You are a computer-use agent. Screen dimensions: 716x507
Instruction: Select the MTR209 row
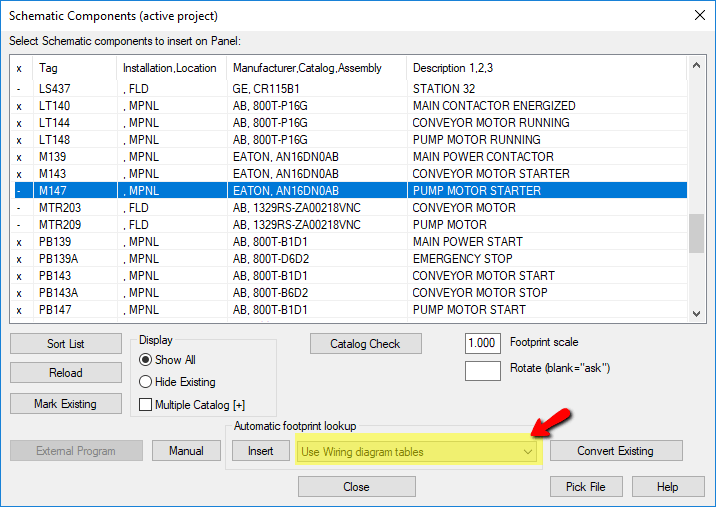(x=351, y=225)
